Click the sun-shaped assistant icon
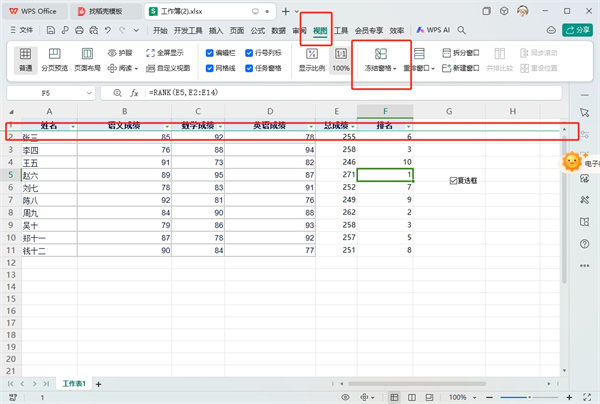This screenshot has height=404, width=600. coord(572,161)
